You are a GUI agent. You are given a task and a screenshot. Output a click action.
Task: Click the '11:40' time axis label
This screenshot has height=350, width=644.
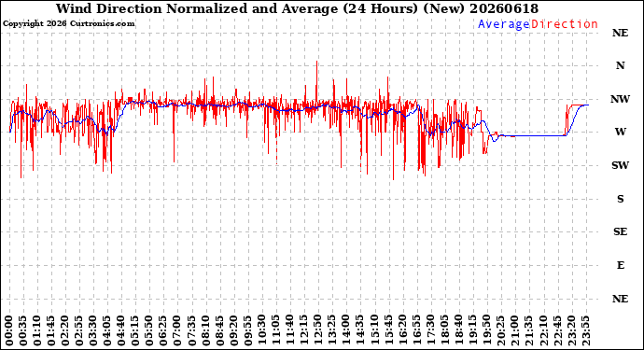click(x=290, y=331)
